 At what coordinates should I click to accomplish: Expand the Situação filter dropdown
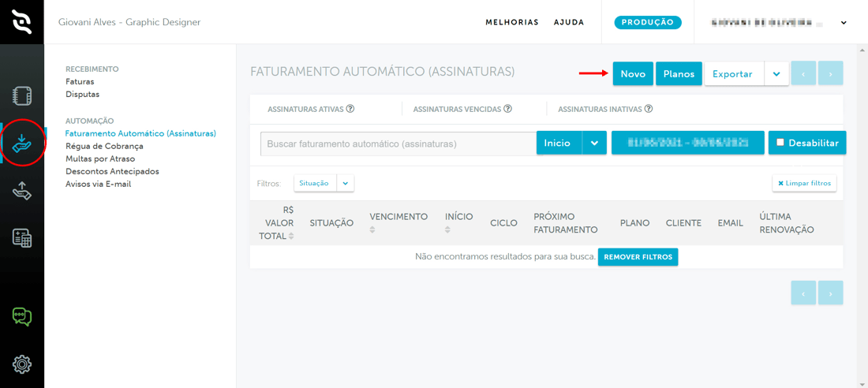(x=346, y=183)
